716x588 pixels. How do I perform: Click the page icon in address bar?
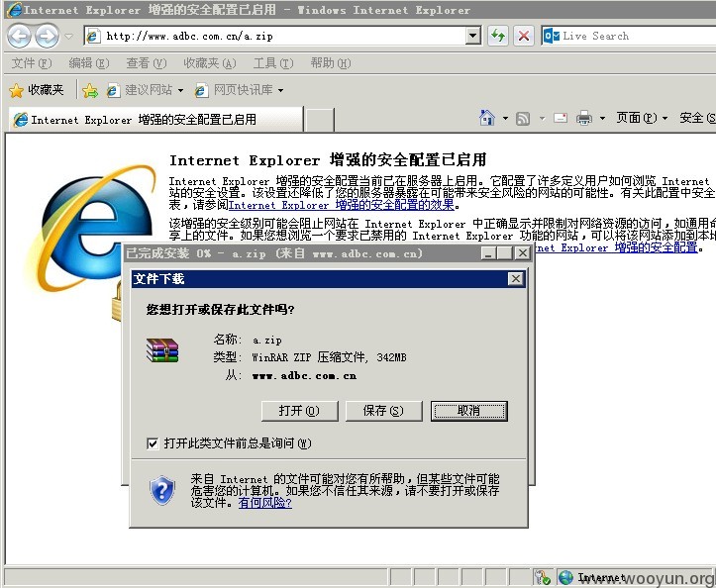point(93,36)
